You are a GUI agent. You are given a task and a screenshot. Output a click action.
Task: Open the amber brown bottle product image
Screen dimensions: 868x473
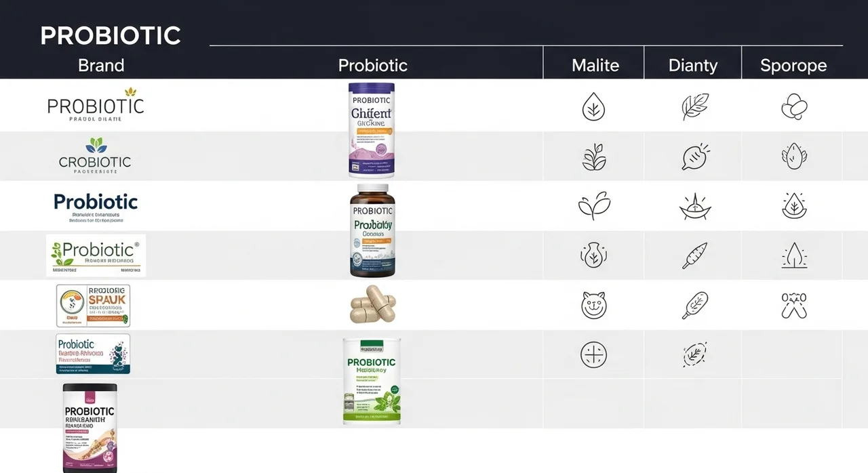click(x=372, y=230)
